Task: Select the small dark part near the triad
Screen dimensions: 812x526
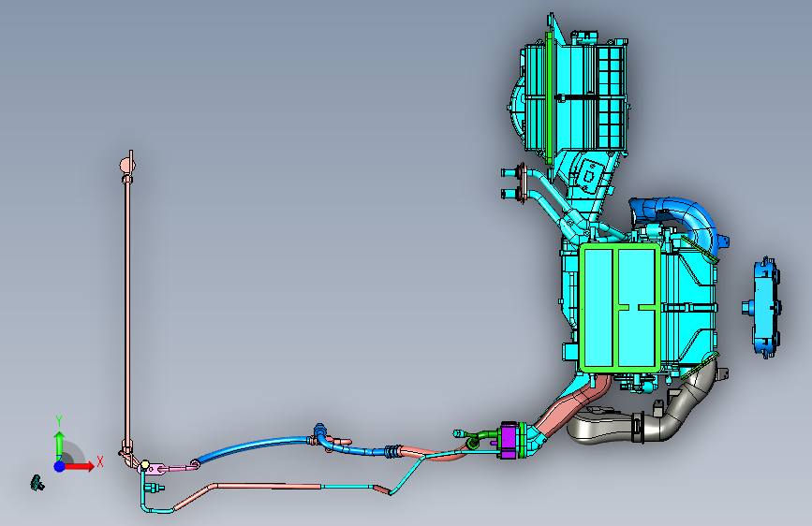Action: coord(37,483)
